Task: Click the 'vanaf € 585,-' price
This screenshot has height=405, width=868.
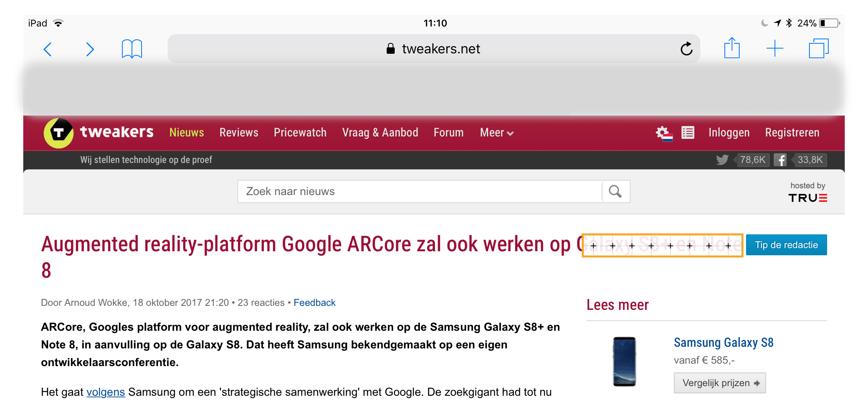Action: coord(704,360)
